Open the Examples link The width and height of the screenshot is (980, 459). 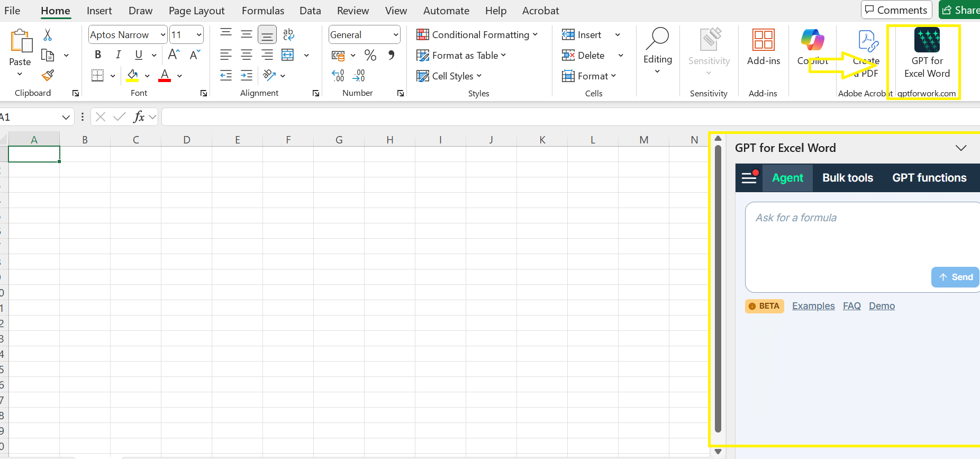[813, 306]
